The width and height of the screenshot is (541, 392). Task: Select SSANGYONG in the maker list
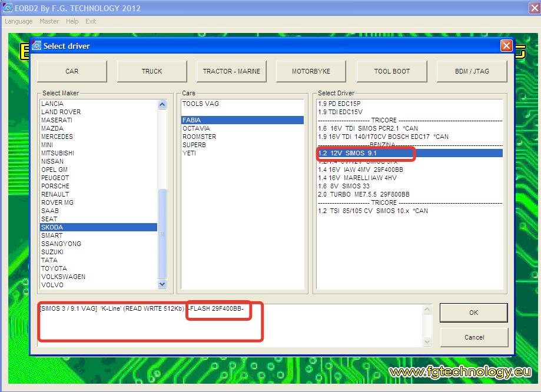pyautogui.click(x=99, y=244)
